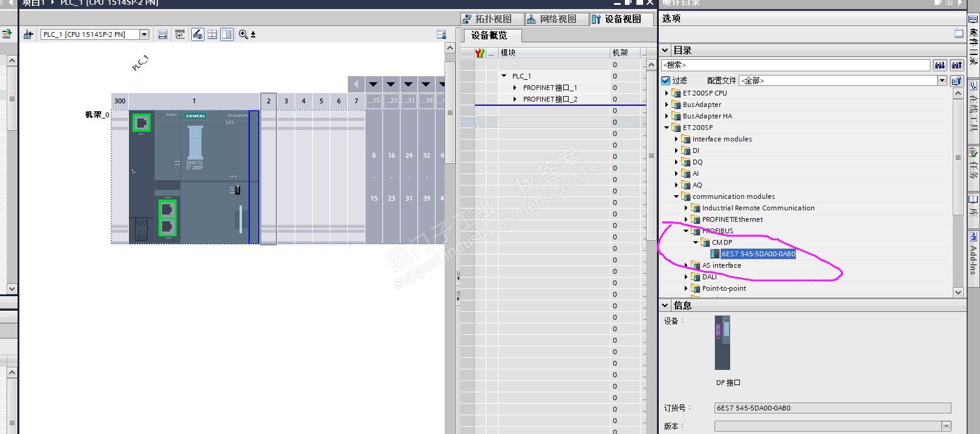Click the diagnostic column icon in device overview
Viewport: 980px width, 434px height.
coord(480,53)
